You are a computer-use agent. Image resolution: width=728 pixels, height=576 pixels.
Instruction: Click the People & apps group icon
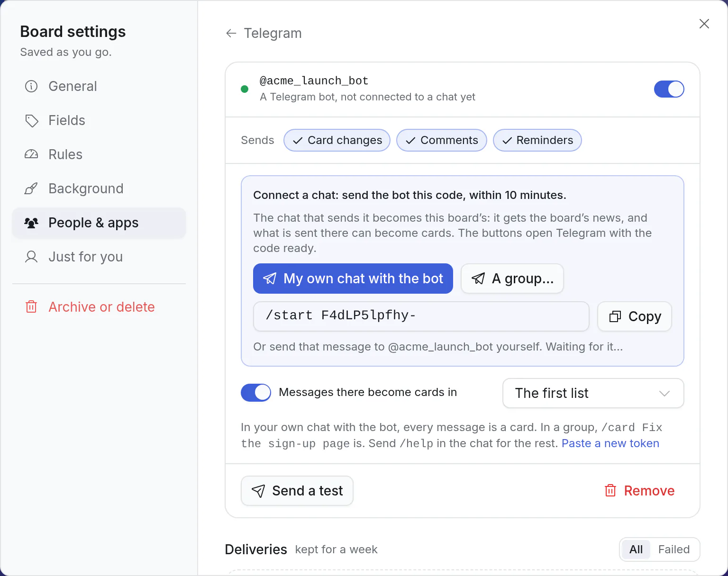(31, 223)
